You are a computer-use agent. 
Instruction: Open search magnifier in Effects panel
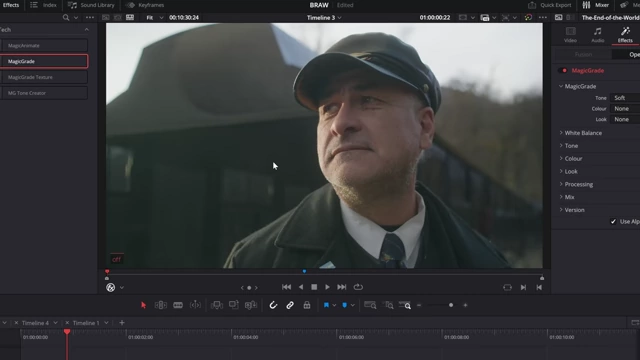tap(66, 18)
